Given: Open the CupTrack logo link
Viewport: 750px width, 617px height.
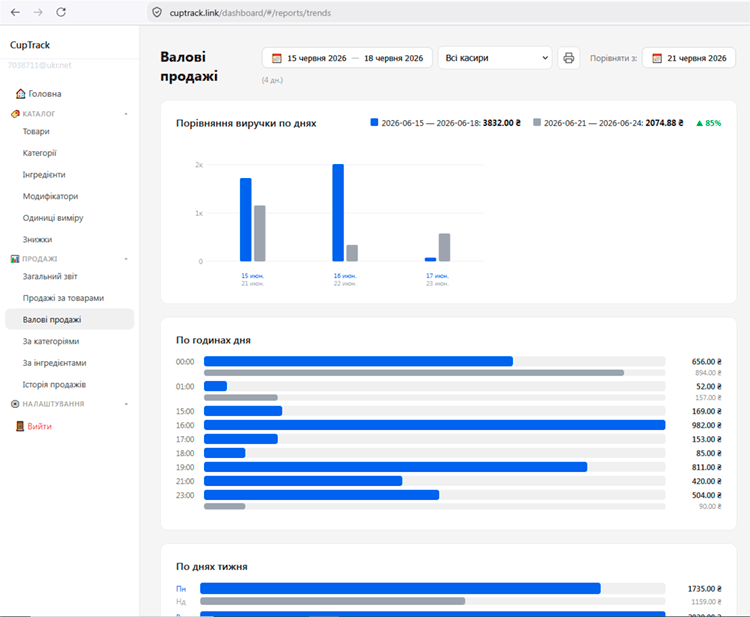Looking at the screenshot, I should point(30,45).
